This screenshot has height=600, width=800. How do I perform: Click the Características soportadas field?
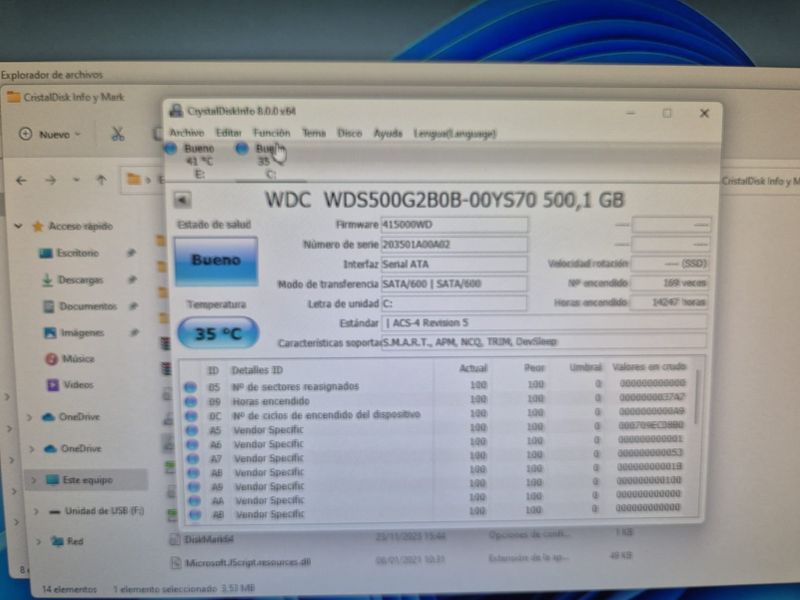[x=544, y=341]
